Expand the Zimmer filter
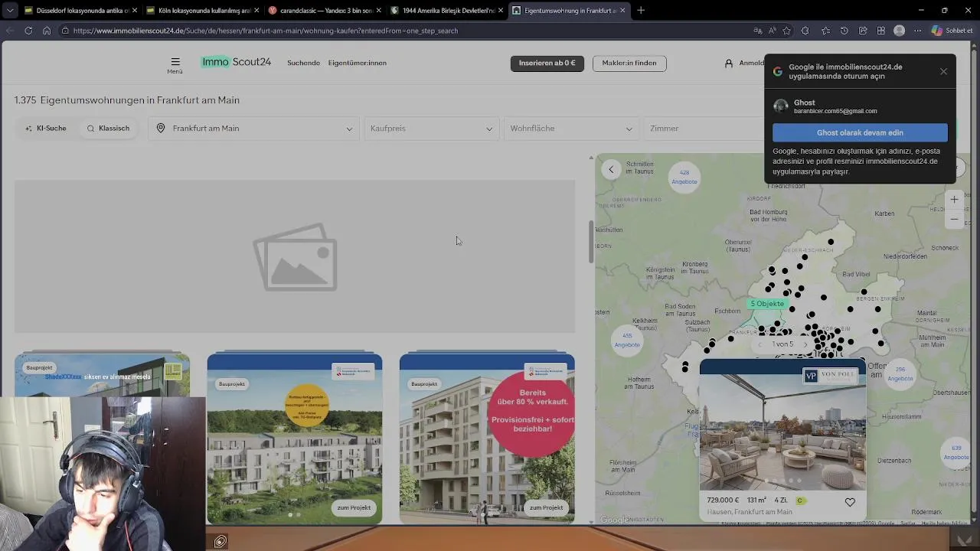This screenshot has width=980, height=551. 704,129
